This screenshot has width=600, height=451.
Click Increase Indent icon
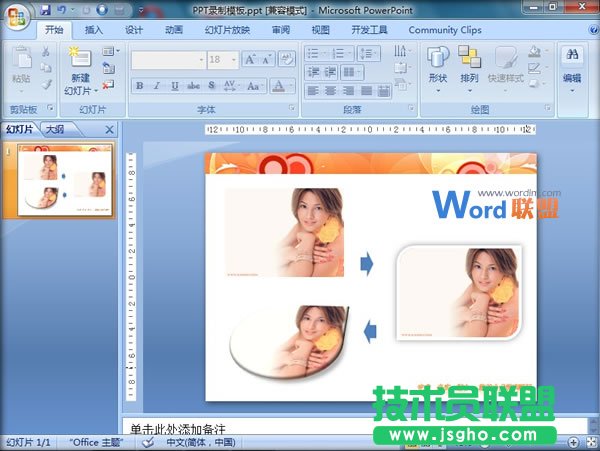[x=330, y=72]
